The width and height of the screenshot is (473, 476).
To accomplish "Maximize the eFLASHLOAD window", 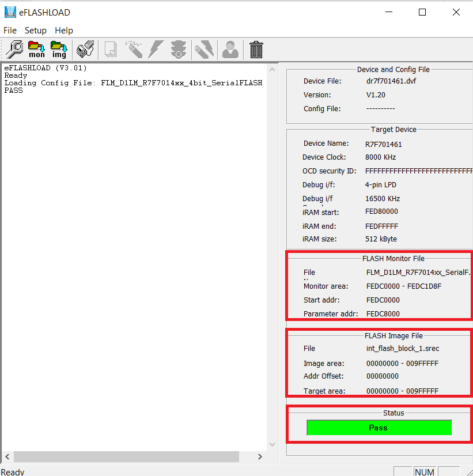I will 422,12.
